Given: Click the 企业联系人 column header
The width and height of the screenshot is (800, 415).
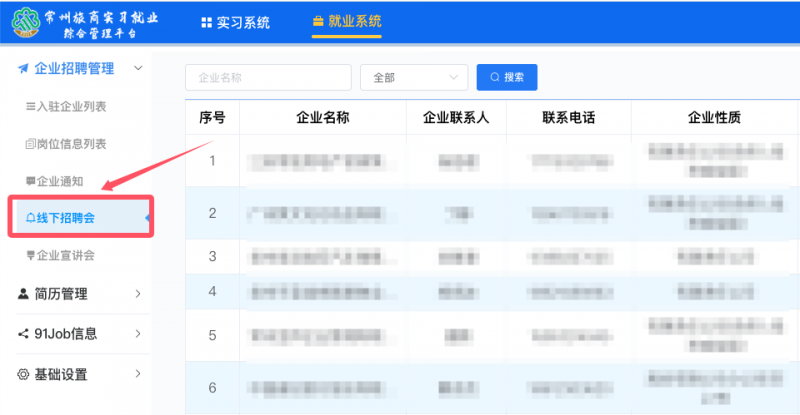Looking at the screenshot, I should [x=456, y=118].
